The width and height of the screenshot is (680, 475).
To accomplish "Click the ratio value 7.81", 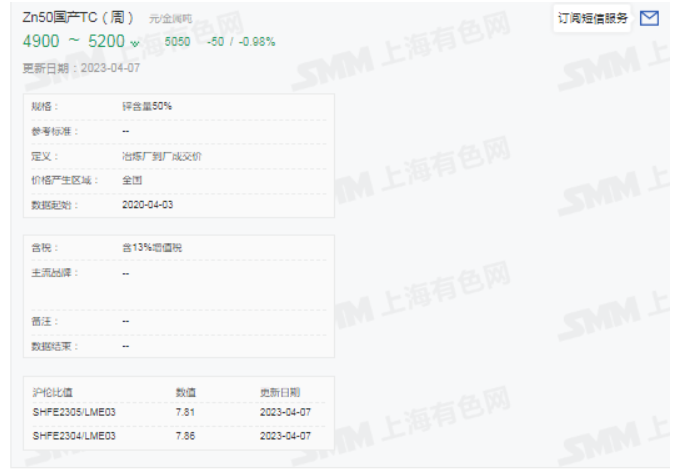I will 185,412.
